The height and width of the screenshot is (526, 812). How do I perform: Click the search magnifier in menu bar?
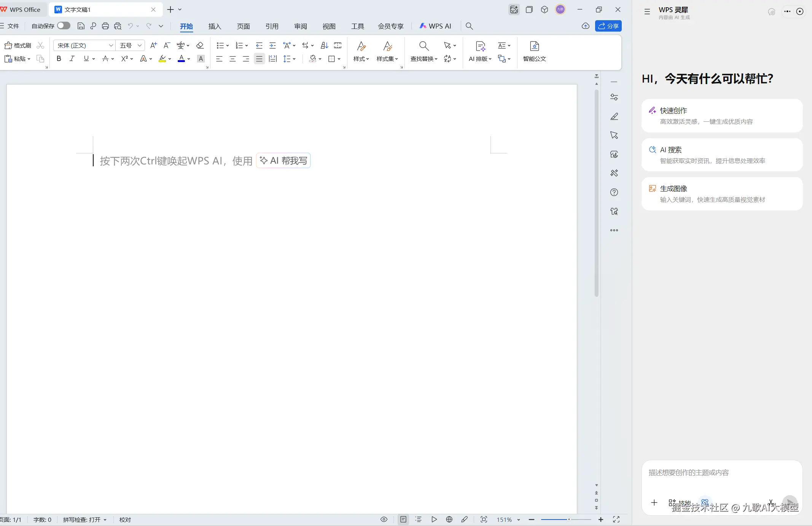click(469, 26)
